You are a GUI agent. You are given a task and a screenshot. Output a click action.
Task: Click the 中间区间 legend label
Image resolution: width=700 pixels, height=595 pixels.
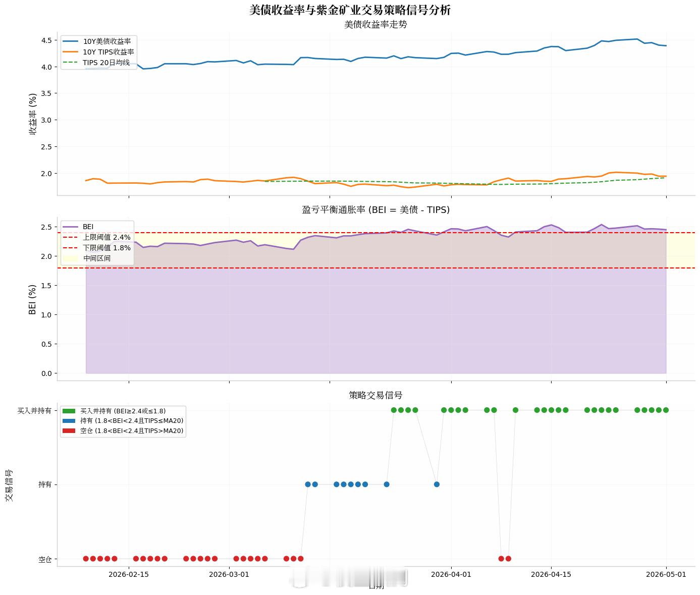click(x=97, y=258)
